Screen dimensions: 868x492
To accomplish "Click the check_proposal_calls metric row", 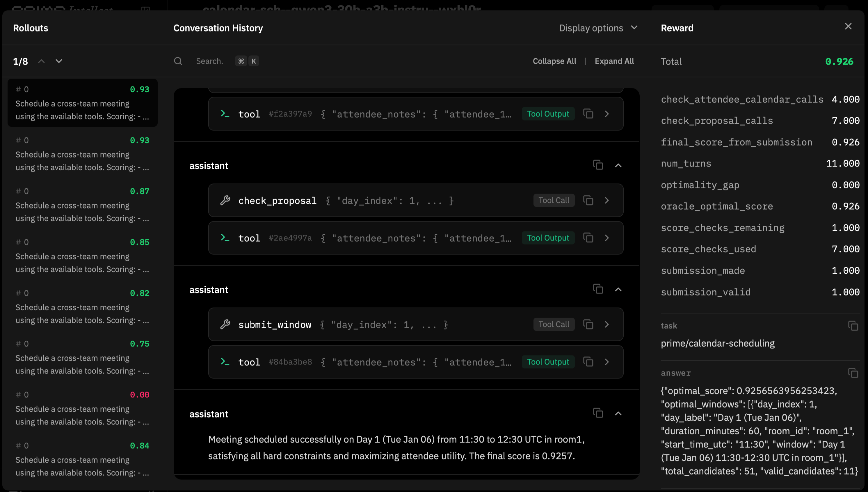I will point(760,121).
